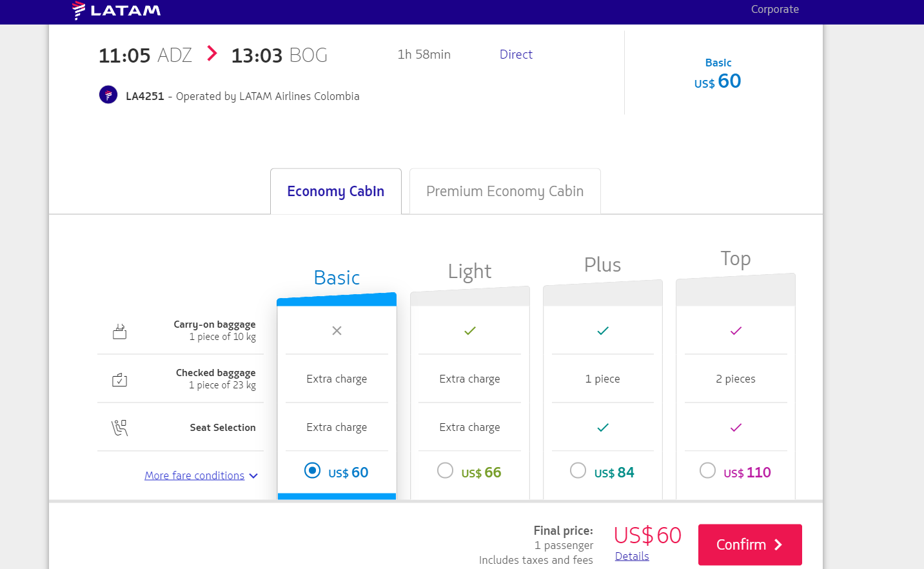Open the price Details link
Screen dimensions: 924x569
point(632,556)
